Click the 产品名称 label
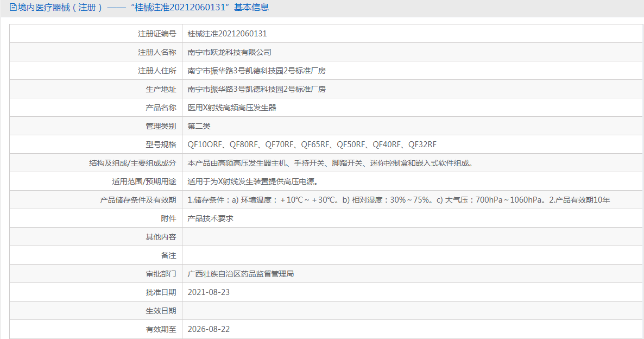Image resolution: width=644 pixels, height=339 pixels. pyautogui.click(x=161, y=108)
